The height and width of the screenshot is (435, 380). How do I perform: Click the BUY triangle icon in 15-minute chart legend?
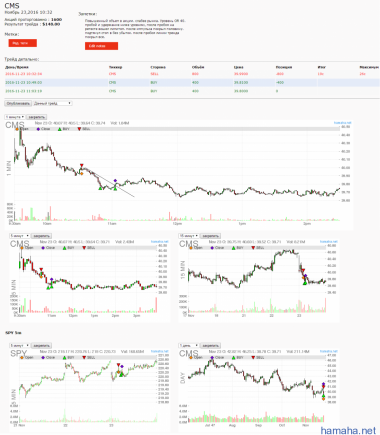pyautogui.click(x=234, y=248)
